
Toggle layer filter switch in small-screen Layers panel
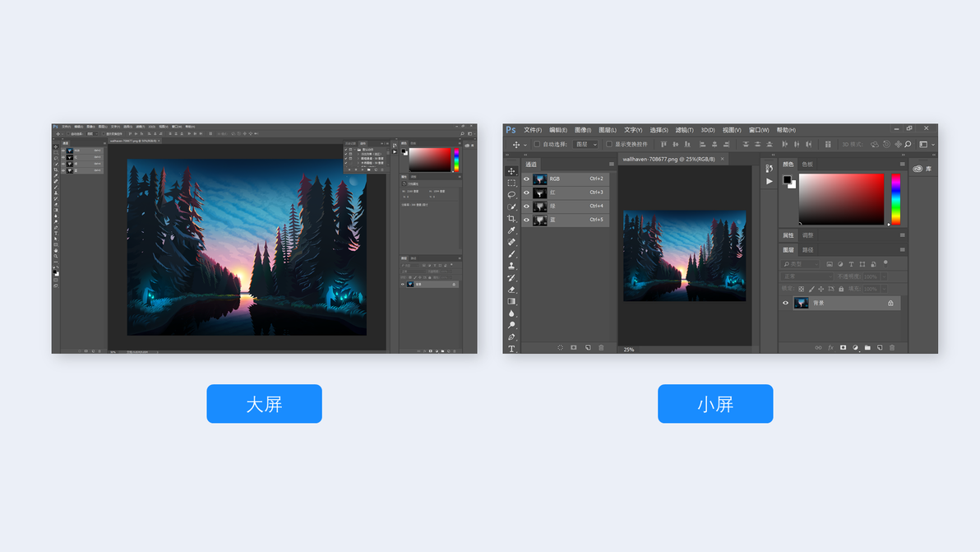pos(885,263)
